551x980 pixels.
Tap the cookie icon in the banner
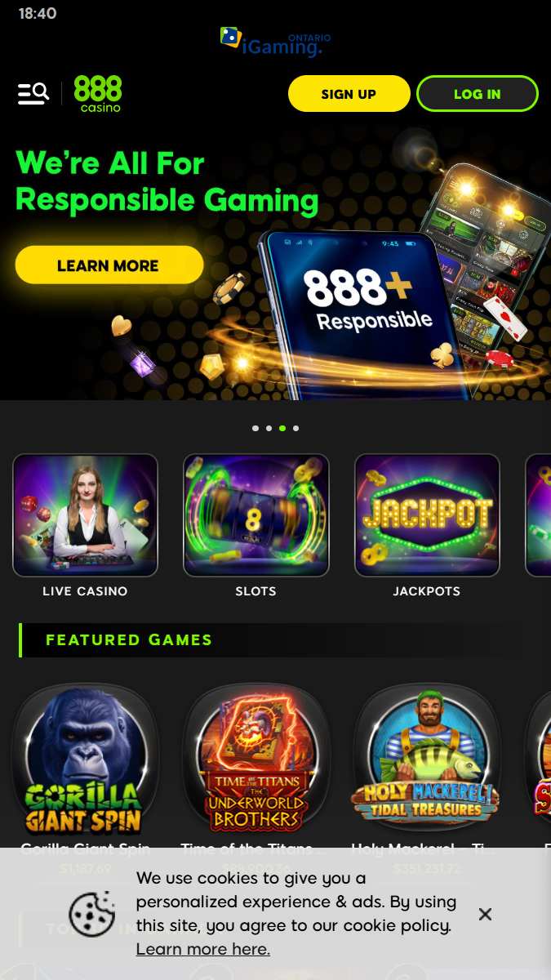click(91, 914)
